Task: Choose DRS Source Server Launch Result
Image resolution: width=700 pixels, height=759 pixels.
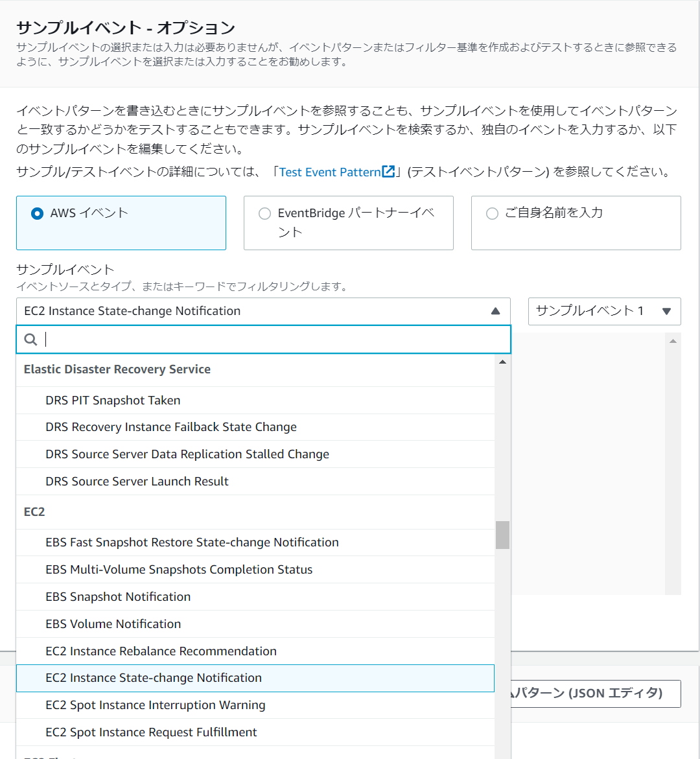Action: pyautogui.click(x=255, y=481)
